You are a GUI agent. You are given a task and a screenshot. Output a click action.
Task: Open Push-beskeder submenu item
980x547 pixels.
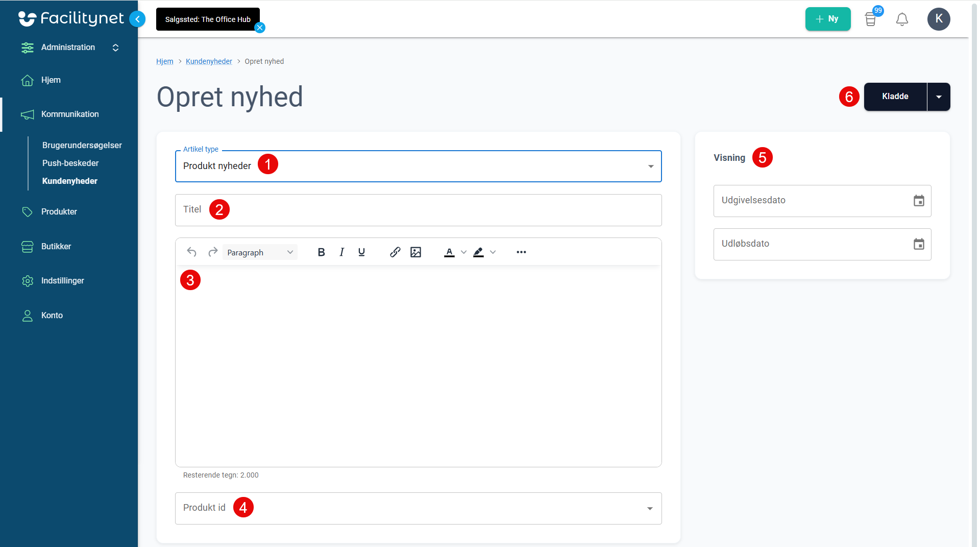coord(70,163)
